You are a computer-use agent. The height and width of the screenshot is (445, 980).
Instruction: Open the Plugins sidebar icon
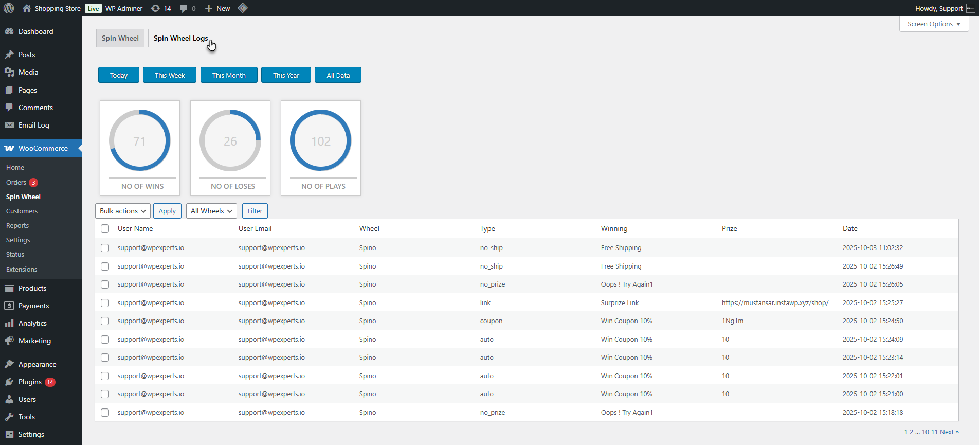point(9,382)
